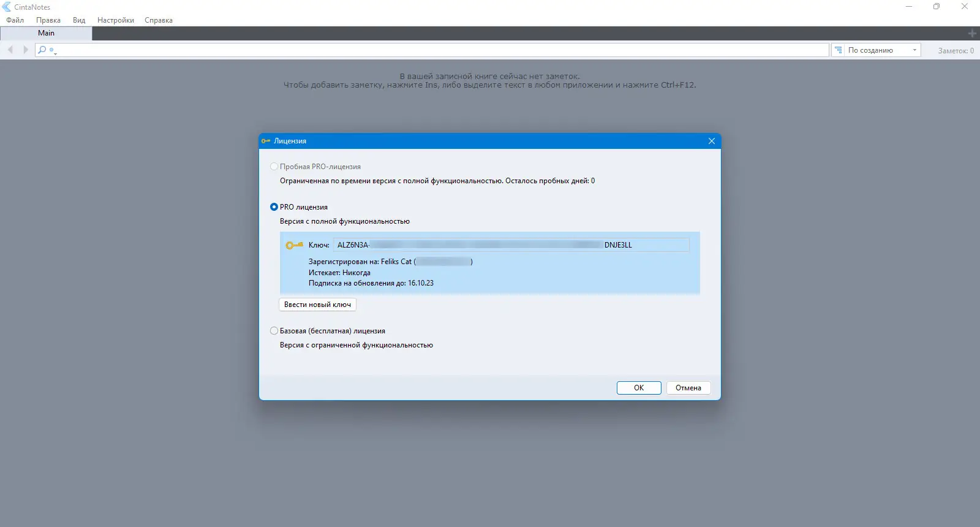
Task: Open the Справка menu
Action: pos(159,20)
